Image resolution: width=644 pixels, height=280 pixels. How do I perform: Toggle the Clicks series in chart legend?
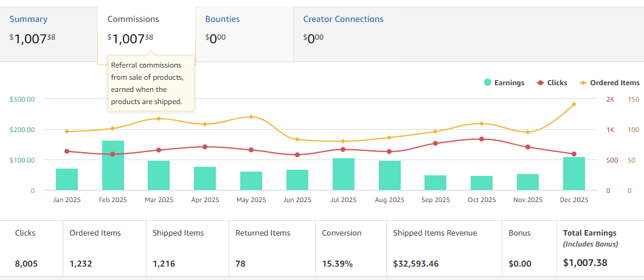(x=556, y=83)
